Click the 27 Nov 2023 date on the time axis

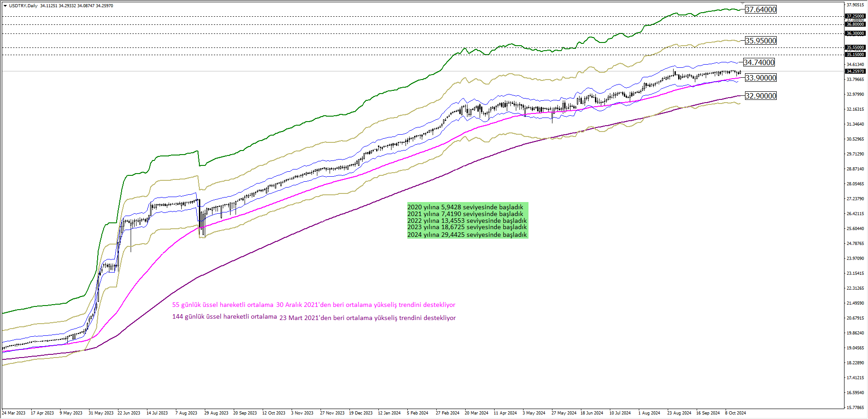332,413
